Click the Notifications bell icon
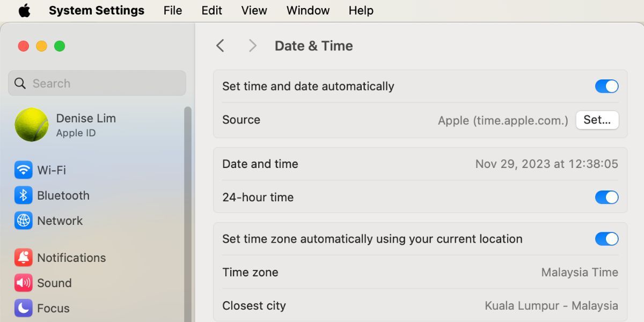The image size is (644, 322). (x=23, y=258)
